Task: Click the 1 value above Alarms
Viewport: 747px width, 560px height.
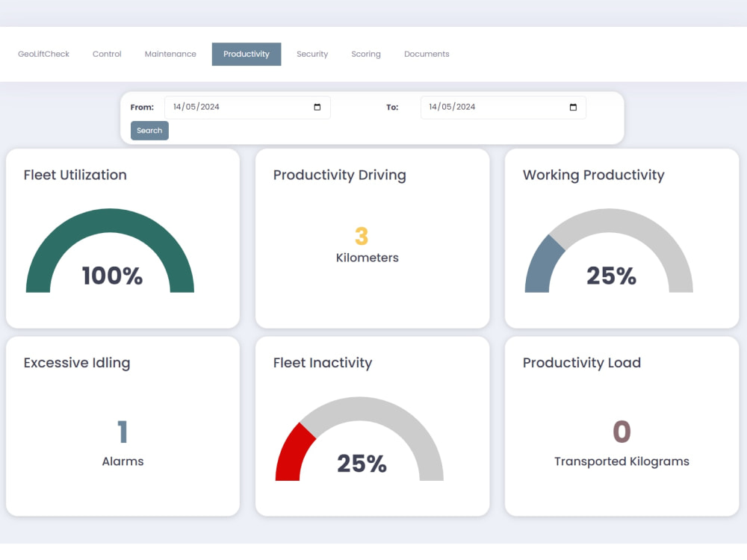Action: tap(123, 432)
